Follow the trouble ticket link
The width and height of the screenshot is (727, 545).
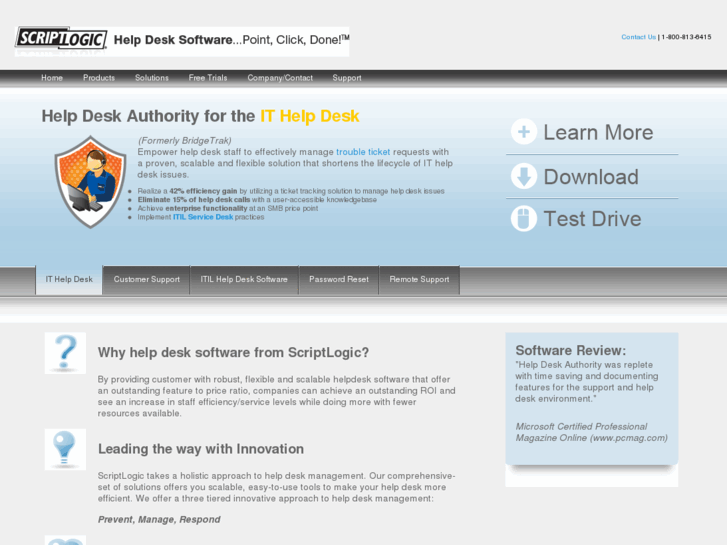click(363, 152)
